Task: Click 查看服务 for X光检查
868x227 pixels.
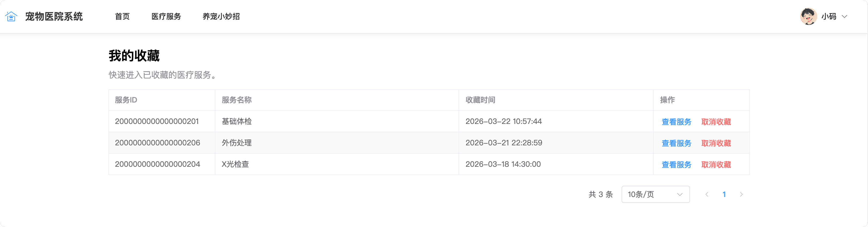Action: tap(676, 165)
